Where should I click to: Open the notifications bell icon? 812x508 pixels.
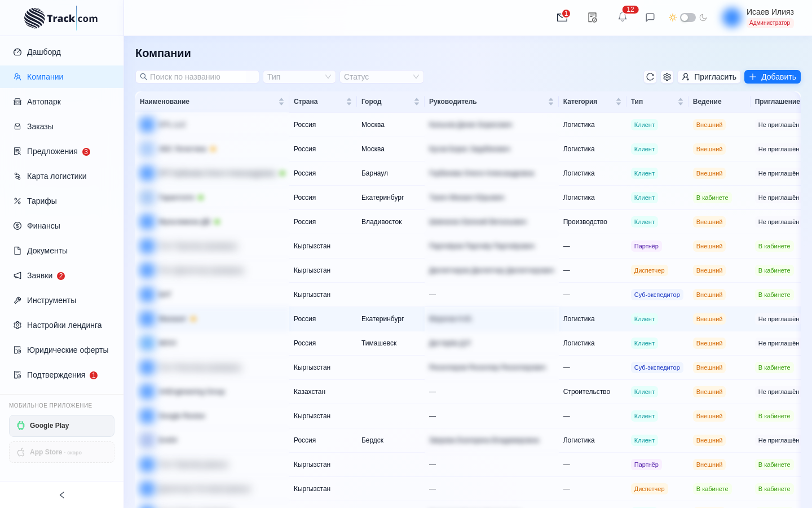pos(623,17)
